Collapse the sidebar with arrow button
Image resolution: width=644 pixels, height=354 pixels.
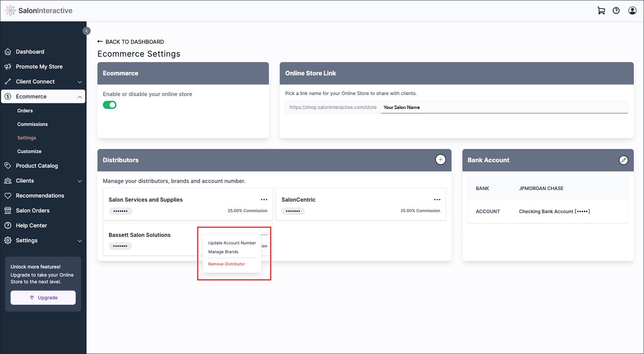click(87, 31)
